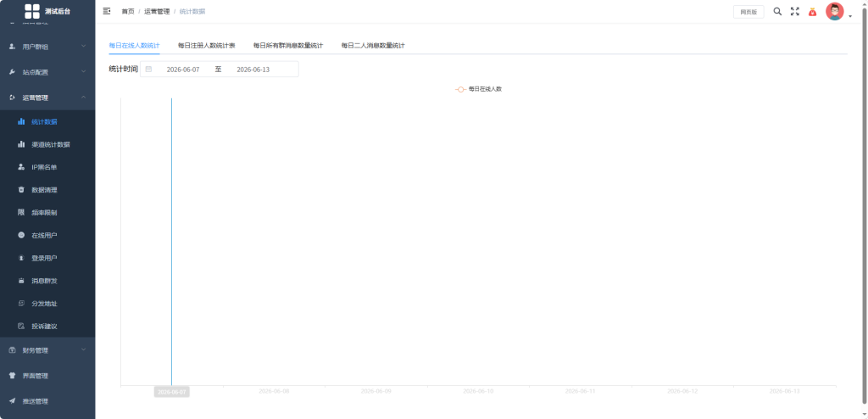Viewport: 868px width, 419px height.
Task: Click 运营管理 in the breadcrumb
Action: 157,11
